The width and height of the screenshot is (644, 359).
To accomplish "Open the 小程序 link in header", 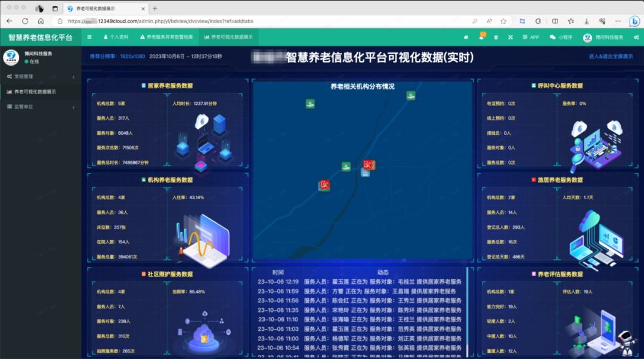I will [561, 37].
